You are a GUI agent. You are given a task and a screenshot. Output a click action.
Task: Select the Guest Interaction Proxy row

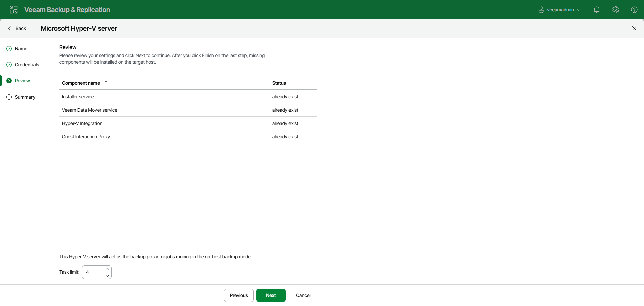[188, 137]
